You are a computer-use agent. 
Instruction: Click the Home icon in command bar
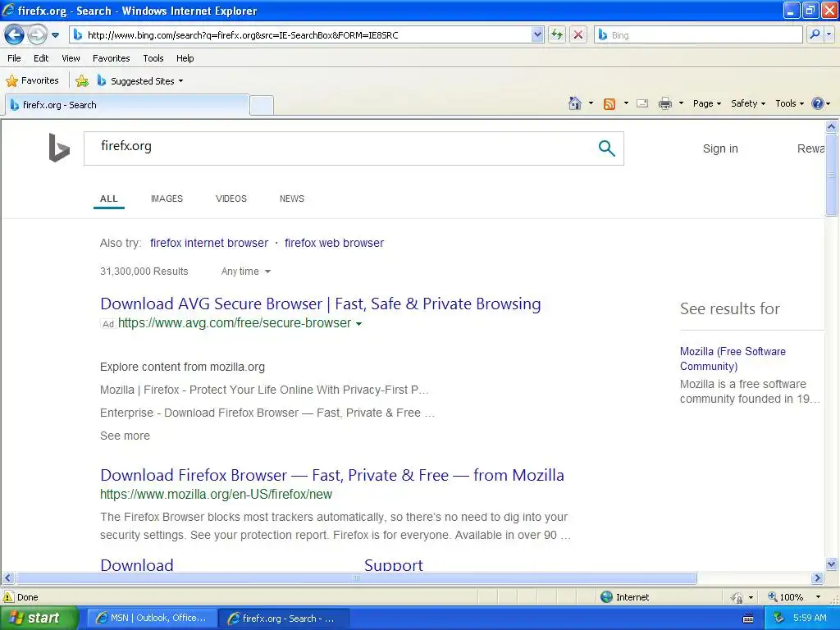pyautogui.click(x=575, y=103)
